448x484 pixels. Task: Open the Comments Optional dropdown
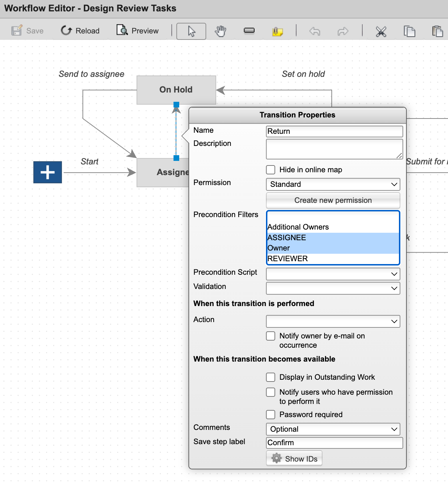[x=333, y=429]
